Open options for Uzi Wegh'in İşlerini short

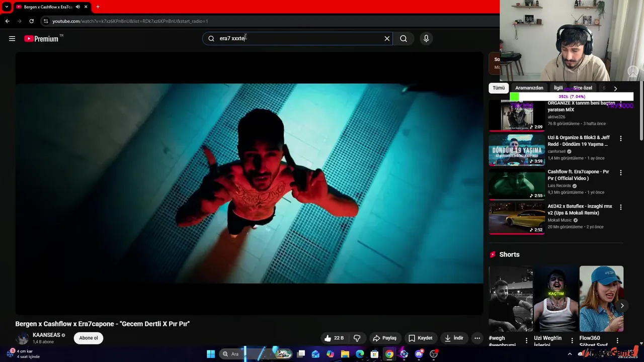tap(572, 340)
